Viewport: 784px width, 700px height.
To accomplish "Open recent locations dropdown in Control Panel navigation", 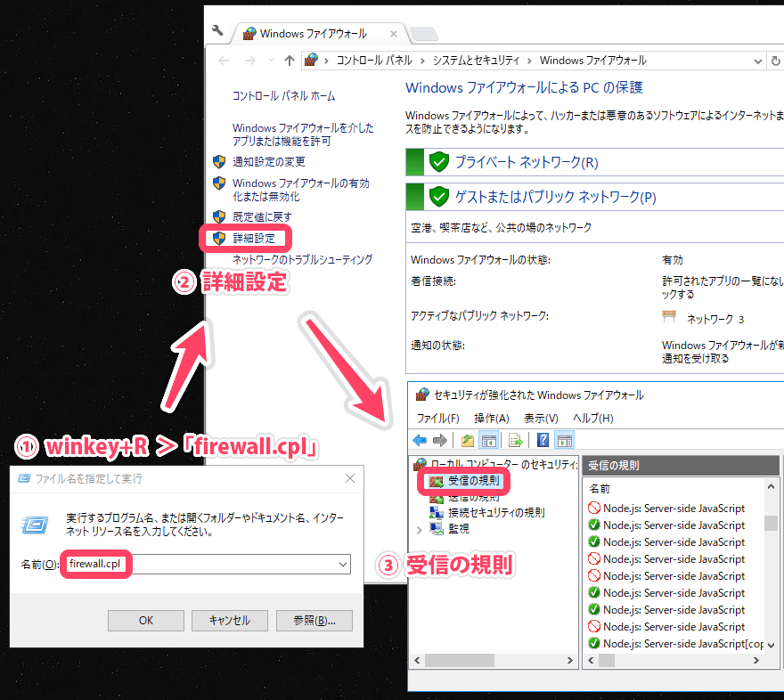I will pos(272,61).
